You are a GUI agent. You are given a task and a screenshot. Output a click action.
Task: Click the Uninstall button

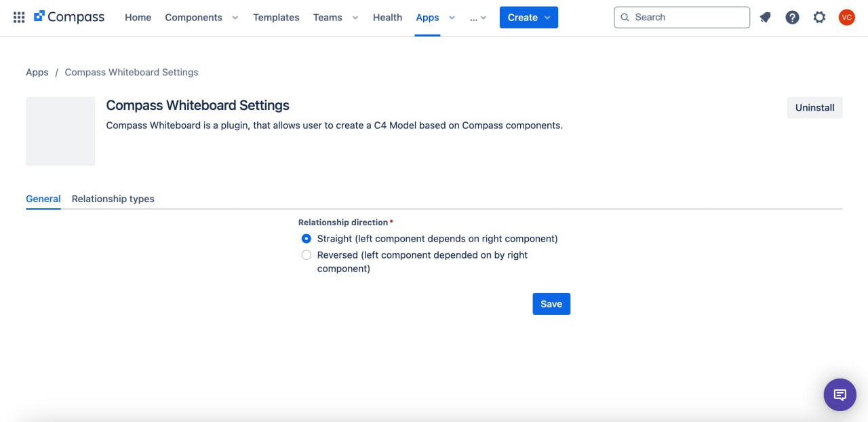click(x=814, y=107)
